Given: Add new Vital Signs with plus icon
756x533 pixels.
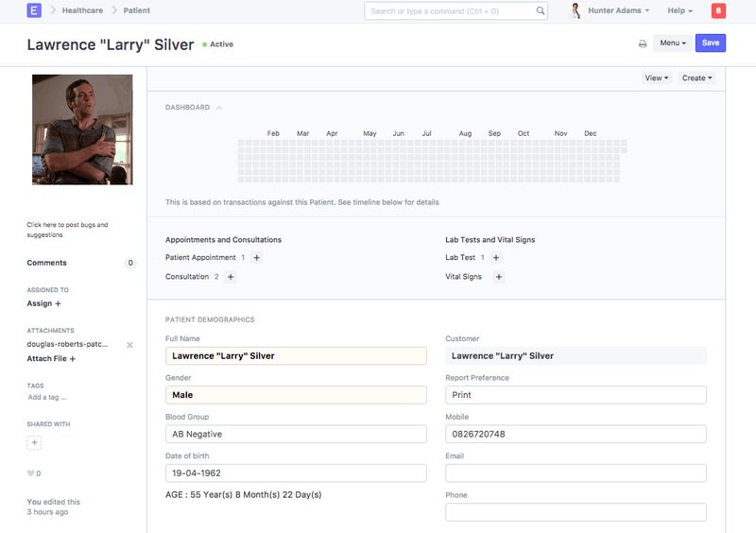Looking at the screenshot, I should point(499,277).
